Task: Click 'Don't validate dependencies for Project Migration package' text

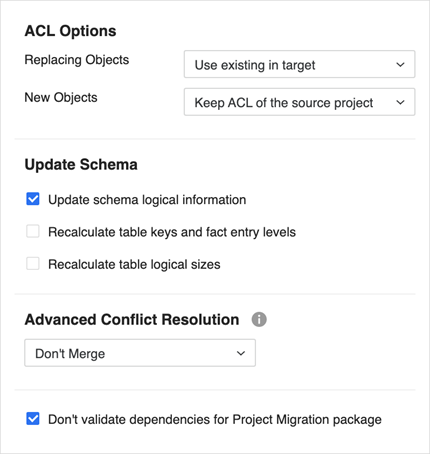Action: tap(215, 419)
